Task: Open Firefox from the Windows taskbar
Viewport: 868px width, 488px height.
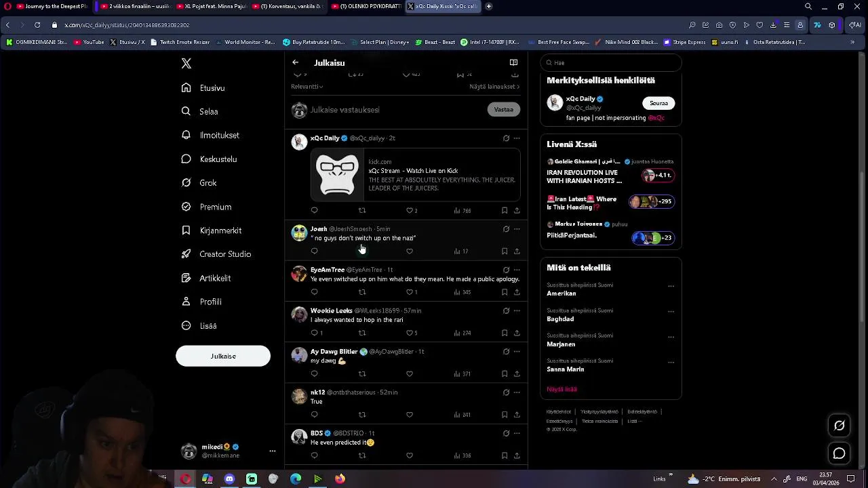Action: click(340, 479)
